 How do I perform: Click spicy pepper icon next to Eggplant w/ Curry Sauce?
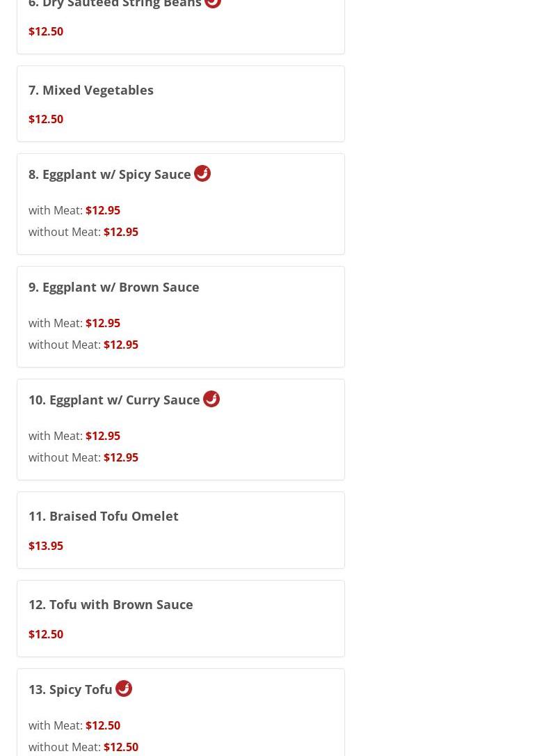(x=211, y=399)
